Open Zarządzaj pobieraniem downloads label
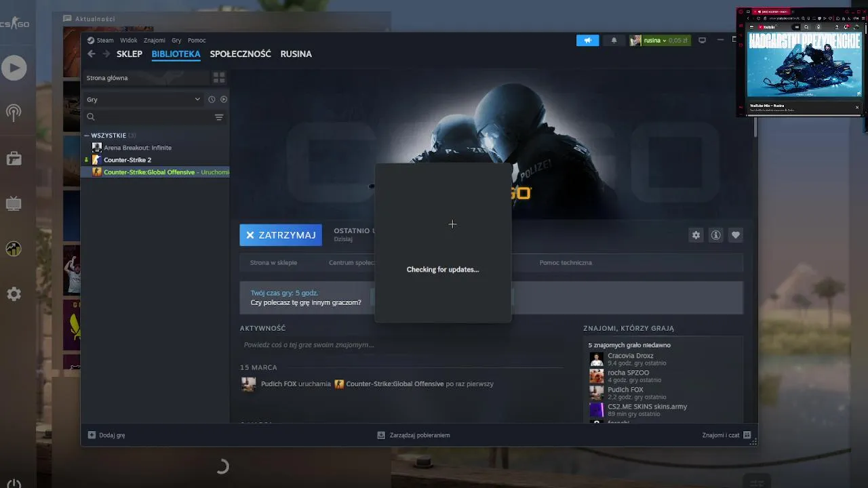This screenshot has height=488, width=868. click(x=420, y=435)
